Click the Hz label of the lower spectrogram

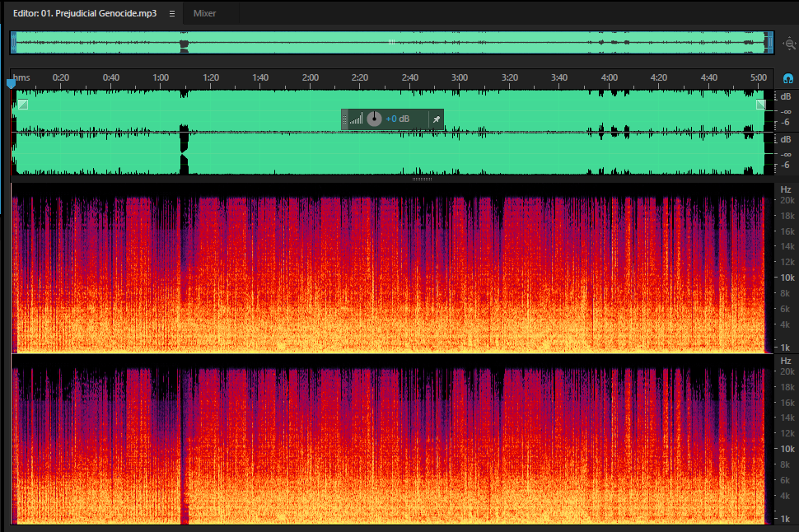click(x=786, y=361)
